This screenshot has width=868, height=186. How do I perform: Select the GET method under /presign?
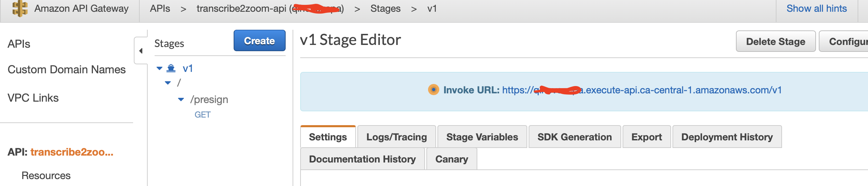(202, 115)
